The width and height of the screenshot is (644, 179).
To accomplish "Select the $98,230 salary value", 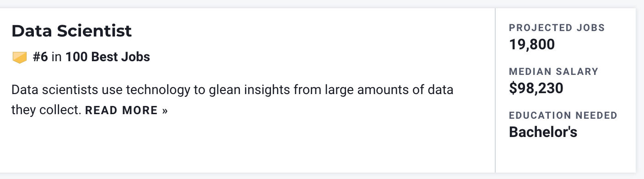I will click(536, 88).
